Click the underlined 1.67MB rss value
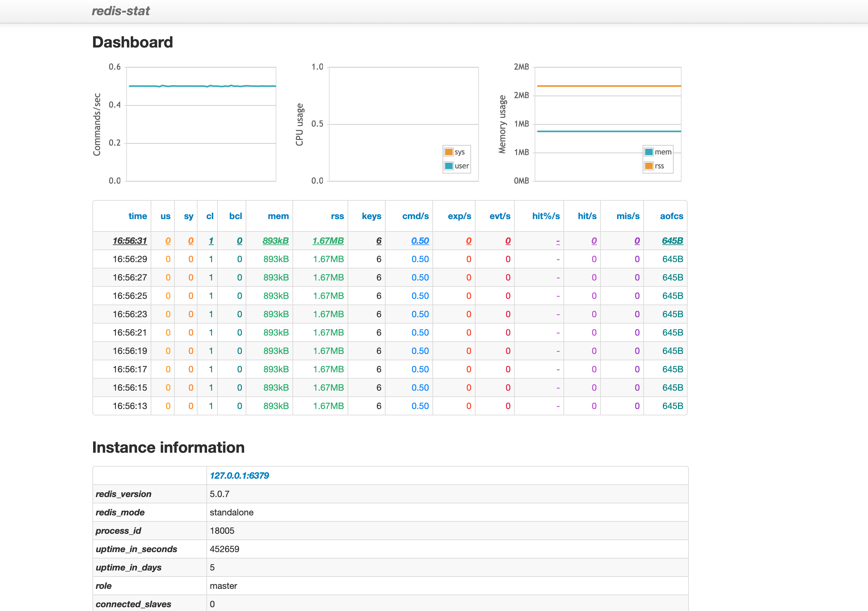Screen dimensions: 868x611 coord(328,241)
